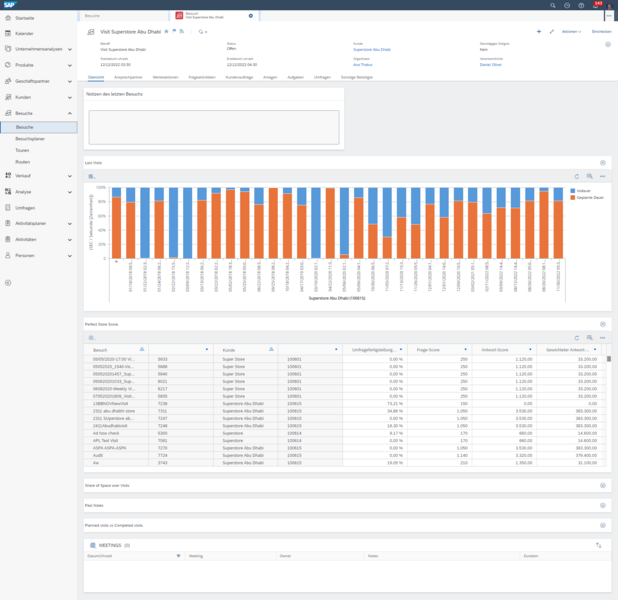Close the Visit Superstore Abu Dhabi tab

[x=251, y=16]
